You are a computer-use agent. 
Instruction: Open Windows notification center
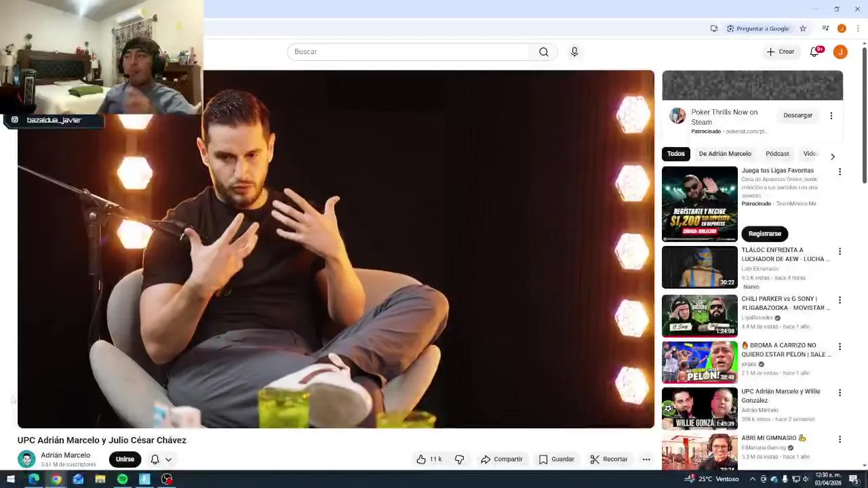coord(856,479)
